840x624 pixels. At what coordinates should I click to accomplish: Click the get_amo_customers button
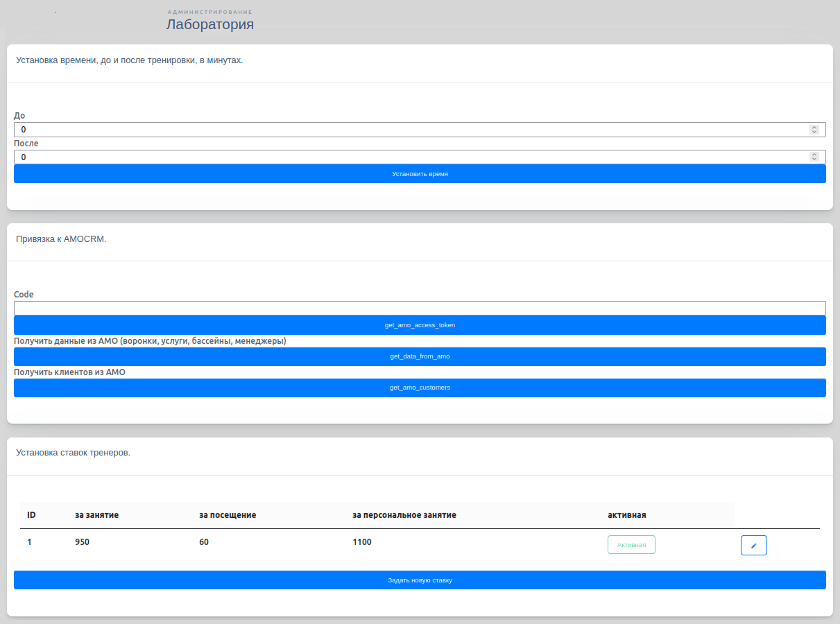click(420, 388)
